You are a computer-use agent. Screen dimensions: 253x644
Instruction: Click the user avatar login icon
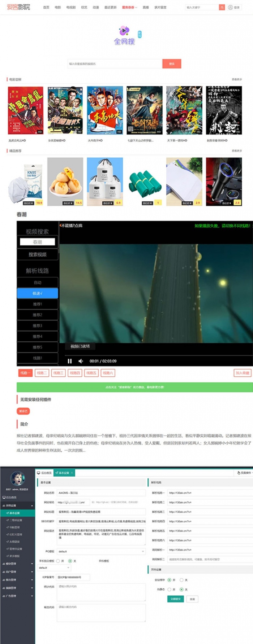click(x=230, y=7)
